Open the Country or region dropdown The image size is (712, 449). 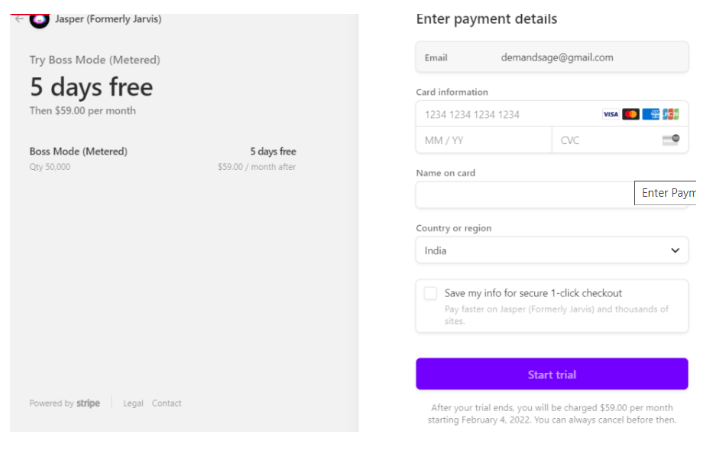point(552,250)
